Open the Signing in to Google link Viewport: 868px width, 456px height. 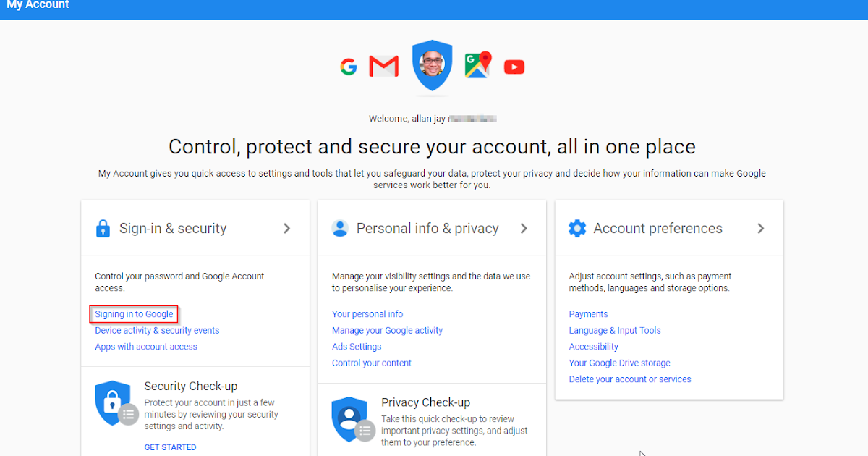133,313
